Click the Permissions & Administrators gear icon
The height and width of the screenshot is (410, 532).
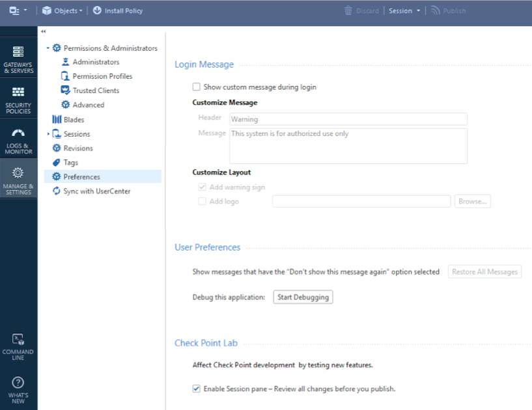click(x=57, y=48)
